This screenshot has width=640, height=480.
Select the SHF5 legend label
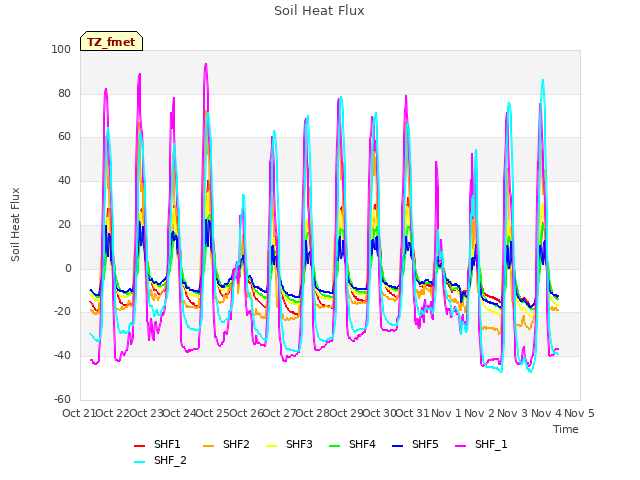425,444
